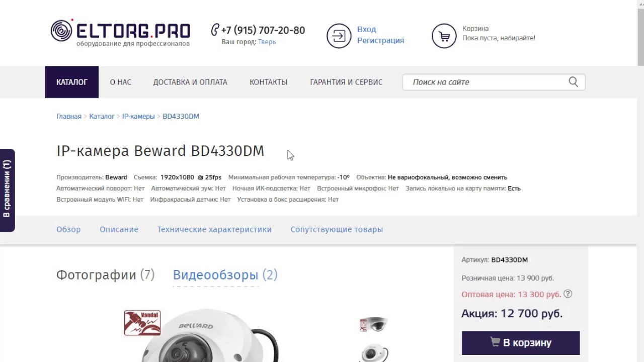Click the ELTORG.PRO logo
This screenshot has width=644, height=362.
point(120,33)
